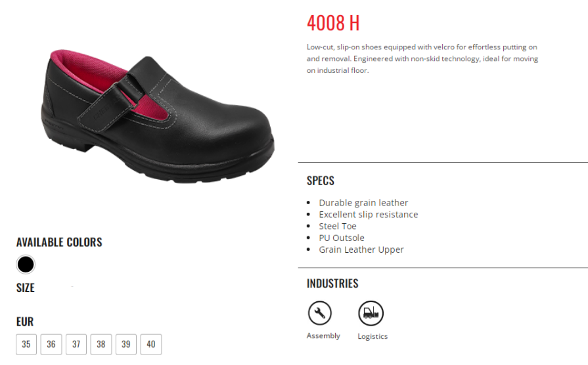Viewport: 588px width, 365px height.
Task: Click the 4008 H product title
Action: pyautogui.click(x=333, y=23)
